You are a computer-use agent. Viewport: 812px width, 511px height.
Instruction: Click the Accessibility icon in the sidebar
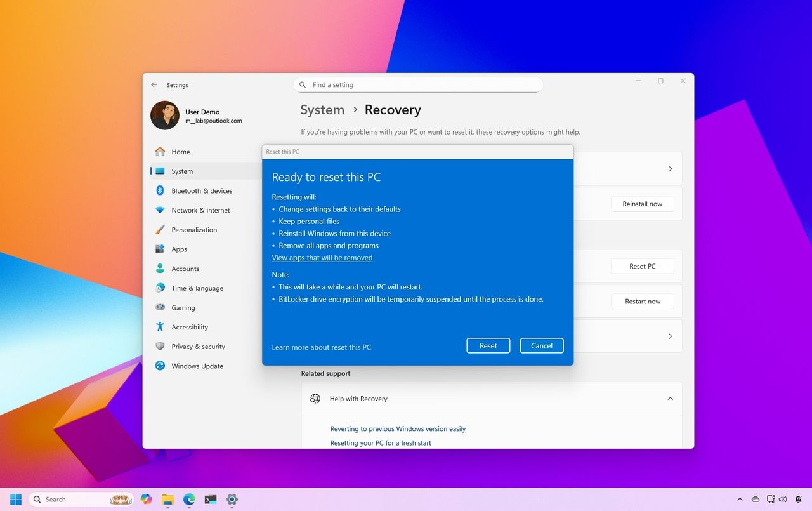pos(159,327)
